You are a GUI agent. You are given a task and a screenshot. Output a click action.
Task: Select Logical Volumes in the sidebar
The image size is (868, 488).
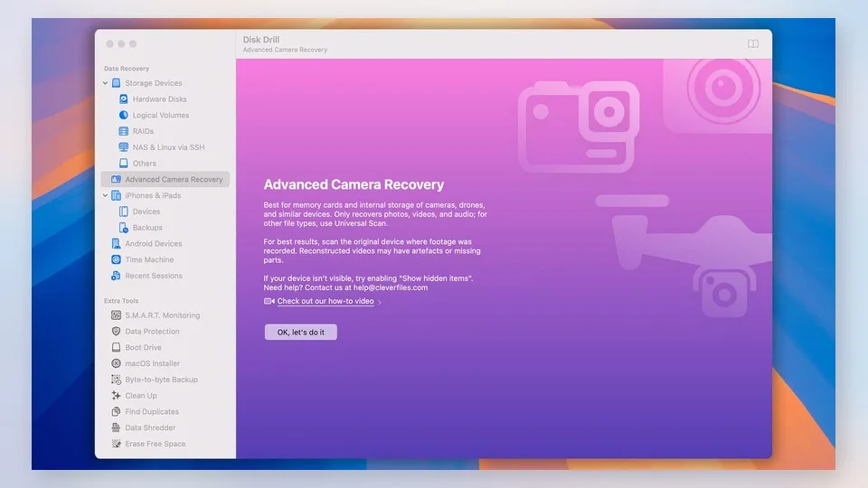(161, 115)
